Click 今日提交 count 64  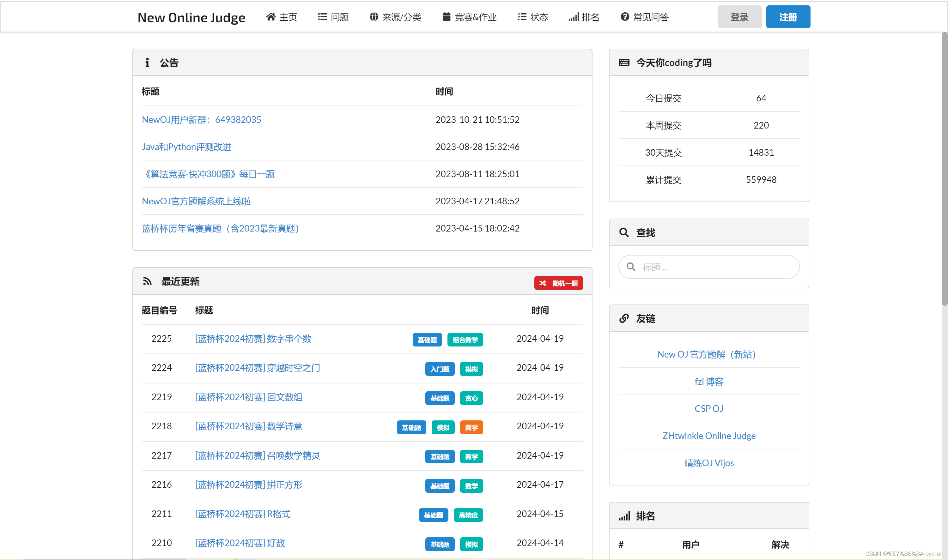(x=761, y=98)
